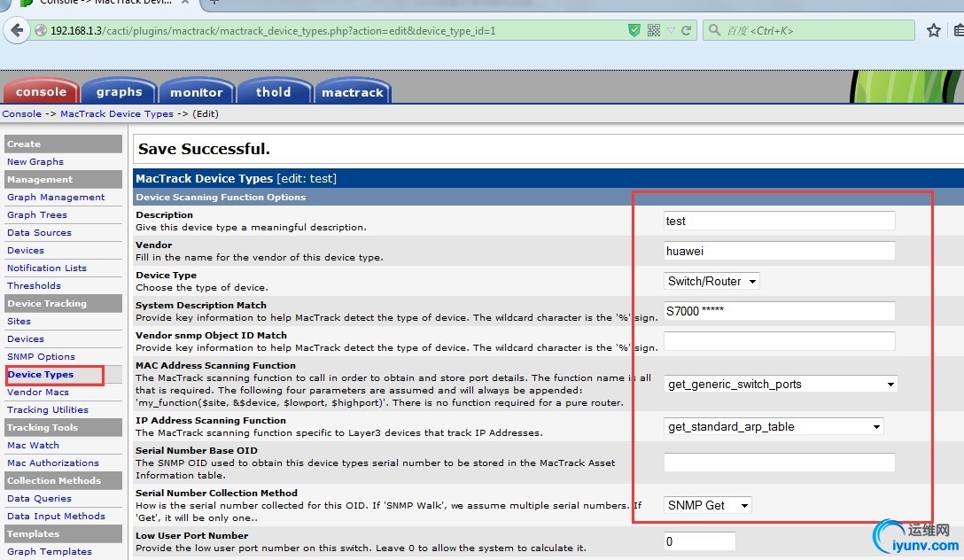Click the Save Successful message text
The image size is (964, 560).
click(204, 149)
